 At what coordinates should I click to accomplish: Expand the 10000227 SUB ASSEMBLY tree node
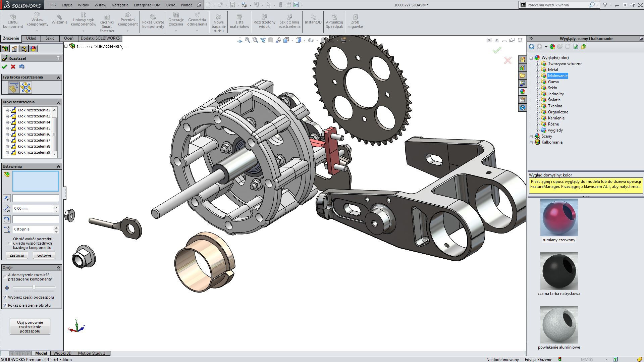click(x=66, y=46)
